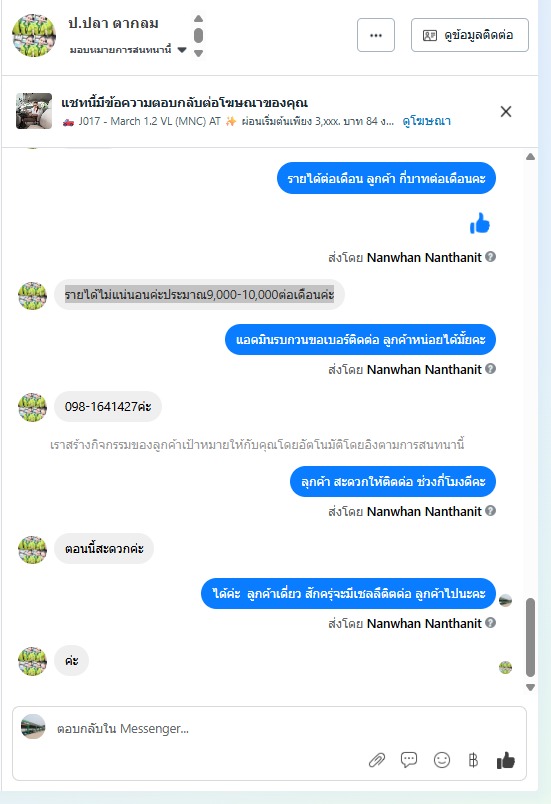Attach a file using the paperclip icon
The height and width of the screenshot is (804, 551).
point(377,760)
